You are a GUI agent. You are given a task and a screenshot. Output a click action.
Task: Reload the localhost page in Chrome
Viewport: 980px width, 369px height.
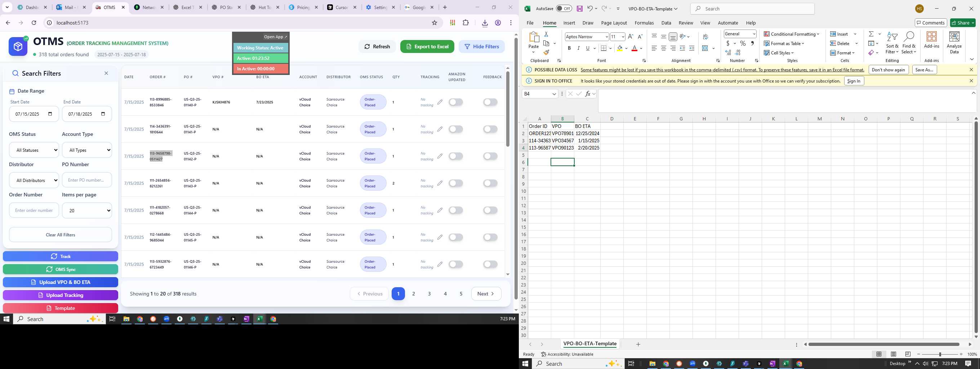[x=34, y=23]
